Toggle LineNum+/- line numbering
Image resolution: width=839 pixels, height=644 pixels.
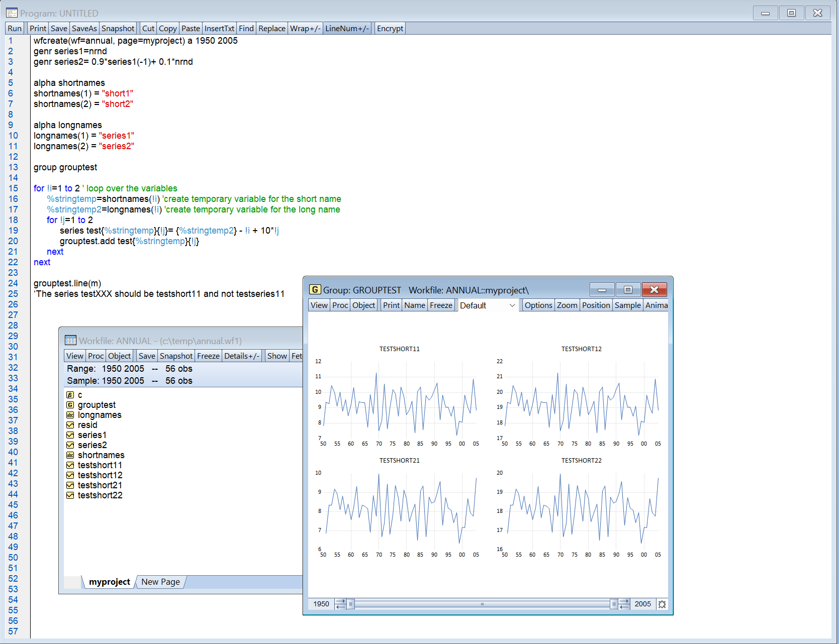click(x=347, y=29)
